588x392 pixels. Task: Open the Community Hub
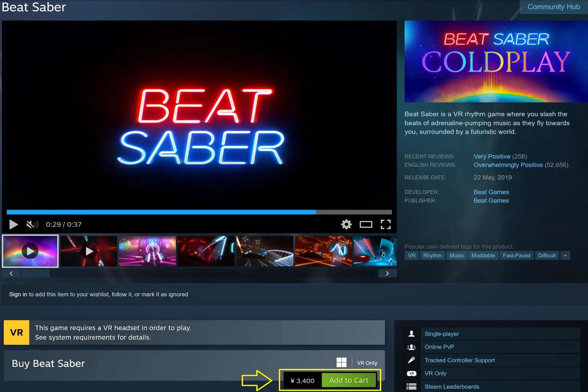pyautogui.click(x=553, y=7)
